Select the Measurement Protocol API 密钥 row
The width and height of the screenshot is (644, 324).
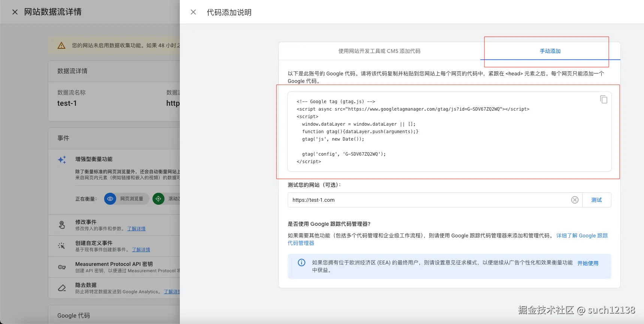click(x=114, y=267)
